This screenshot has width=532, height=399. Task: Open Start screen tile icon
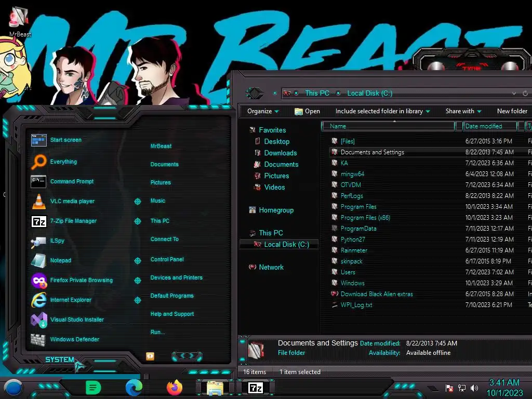[x=38, y=140]
